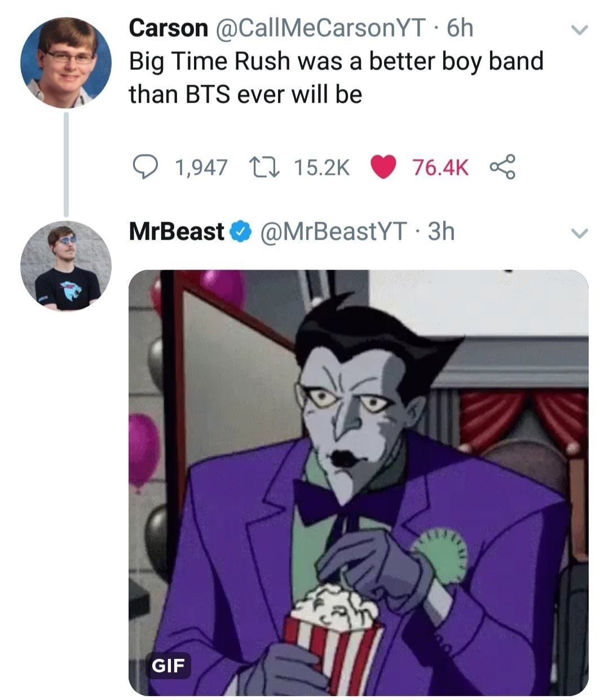The width and height of the screenshot is (609, 700).
Task: Click the blue verified badge next to MrBeast
Action: tap(240, 231)
